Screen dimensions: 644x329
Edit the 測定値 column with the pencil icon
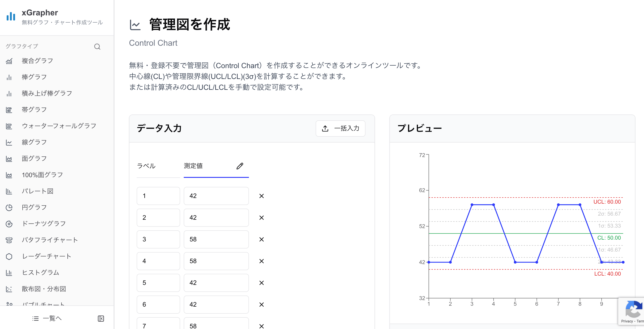240,166
